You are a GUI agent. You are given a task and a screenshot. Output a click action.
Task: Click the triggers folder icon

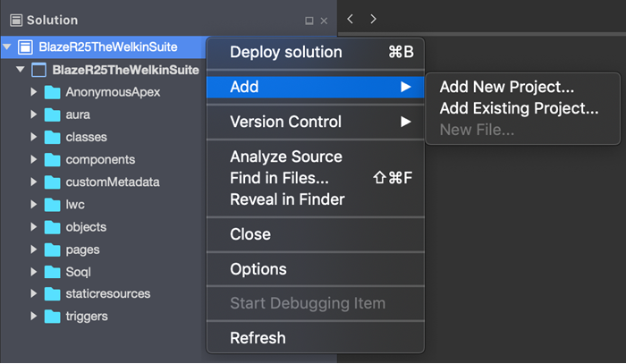point(52,317)
